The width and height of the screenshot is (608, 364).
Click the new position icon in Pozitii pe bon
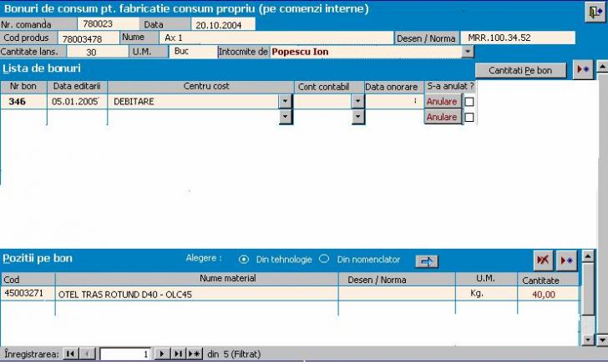pos(567,260)
